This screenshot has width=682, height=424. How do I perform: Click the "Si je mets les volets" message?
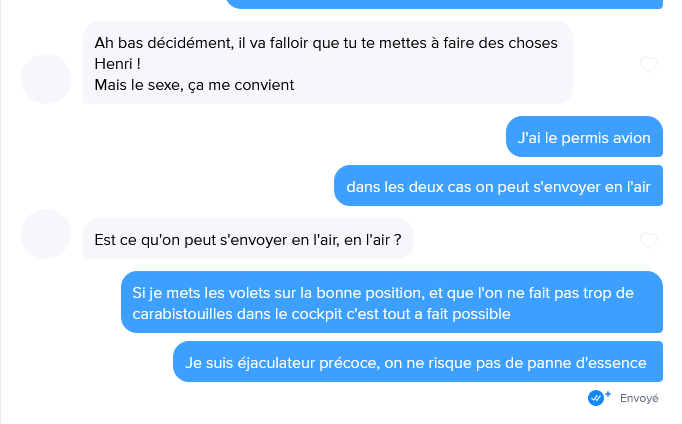[x=391, y=303]
